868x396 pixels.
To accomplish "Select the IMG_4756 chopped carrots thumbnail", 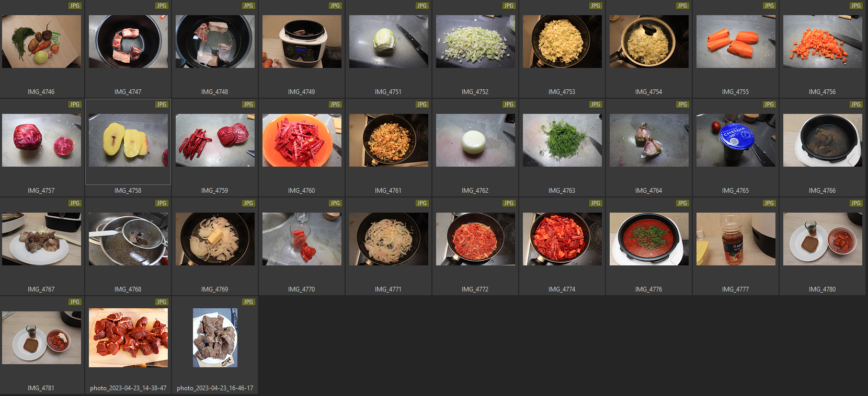I will click(x=823, y=41).
